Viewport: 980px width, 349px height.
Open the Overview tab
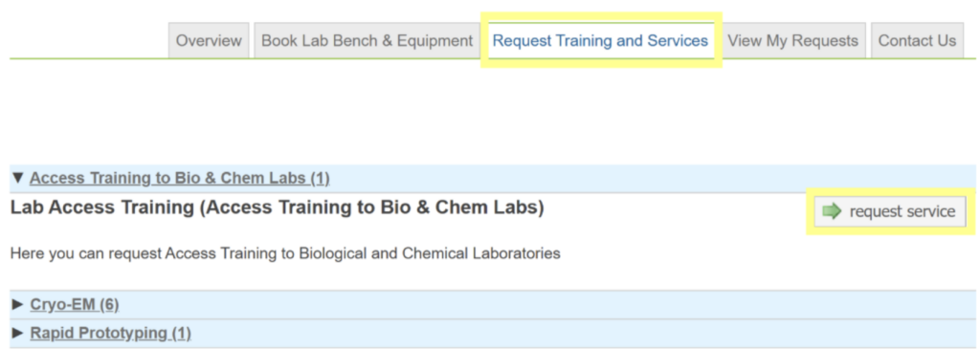tap(209, 40)
